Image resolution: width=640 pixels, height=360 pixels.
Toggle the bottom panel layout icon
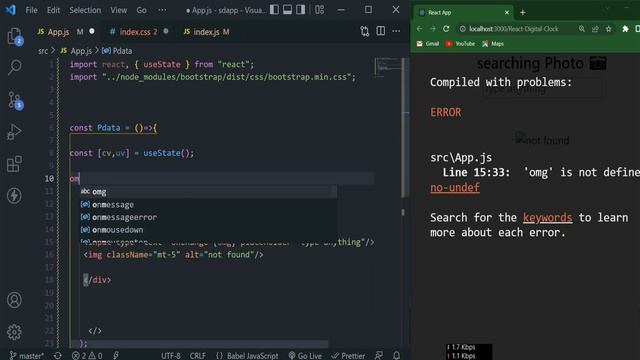pos(287,10)
